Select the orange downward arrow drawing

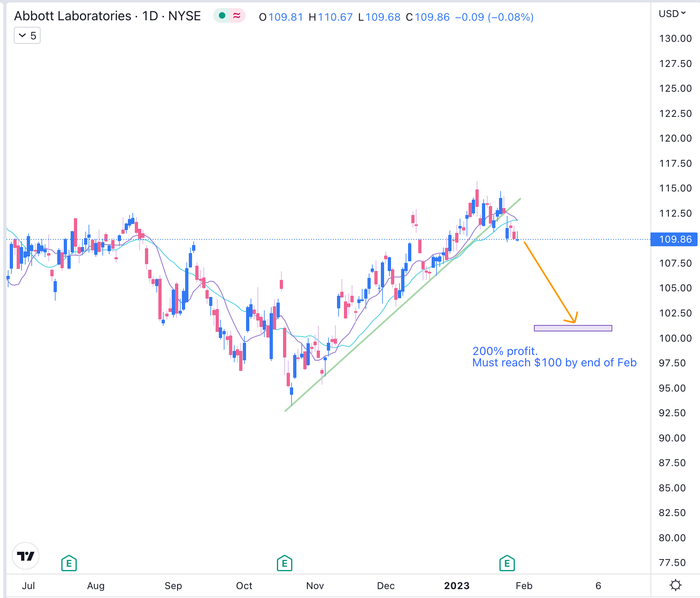tap(550, 282)
